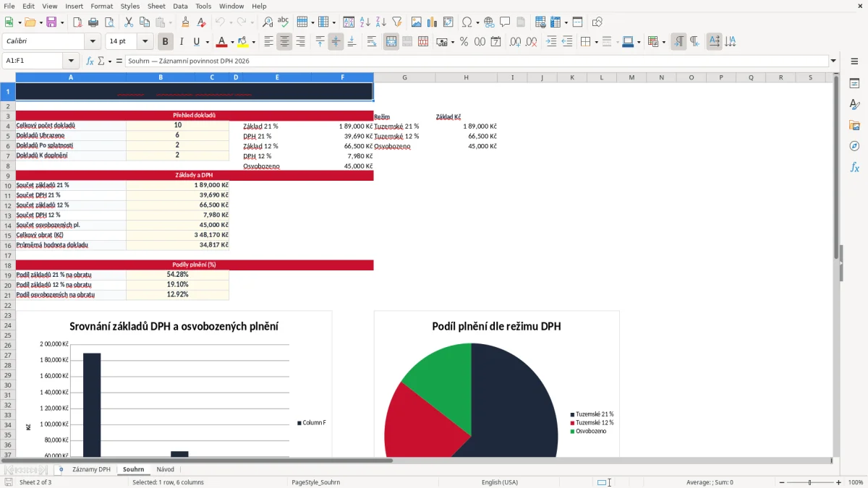Align text right
The height and width of the screenshot is (488, 868).
coord(301,42)
